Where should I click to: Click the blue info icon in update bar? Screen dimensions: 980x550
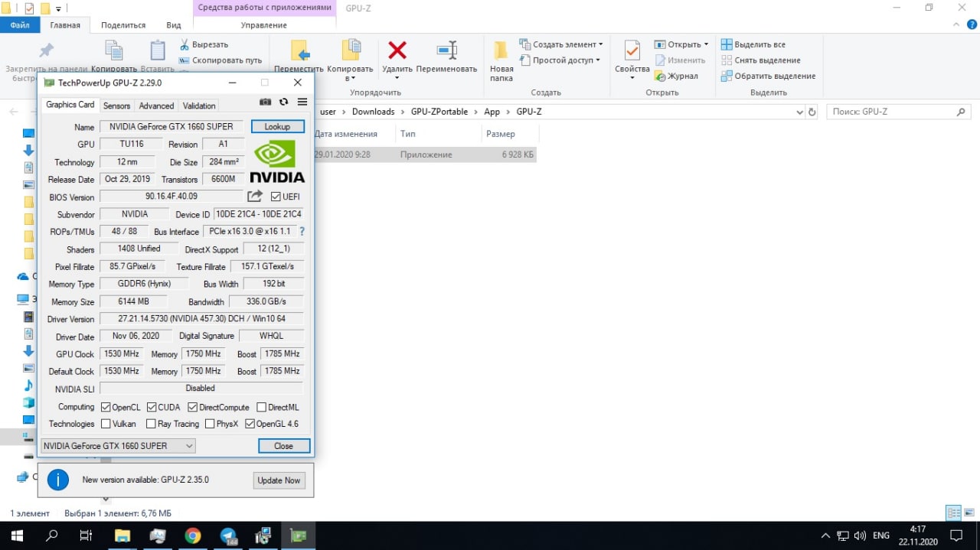click(58, 480)
